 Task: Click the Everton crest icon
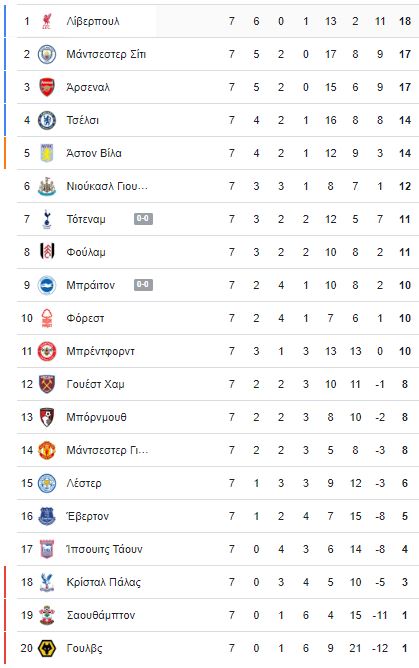[x=47, y=516]
